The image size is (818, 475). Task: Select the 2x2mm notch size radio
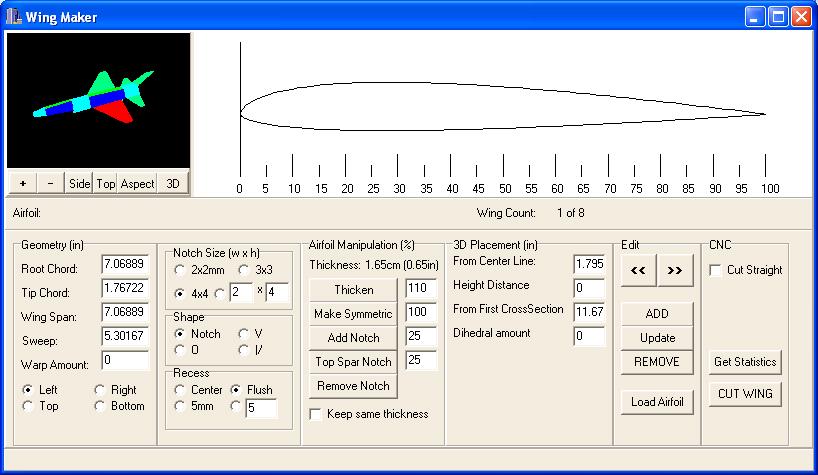click(179, 270)
